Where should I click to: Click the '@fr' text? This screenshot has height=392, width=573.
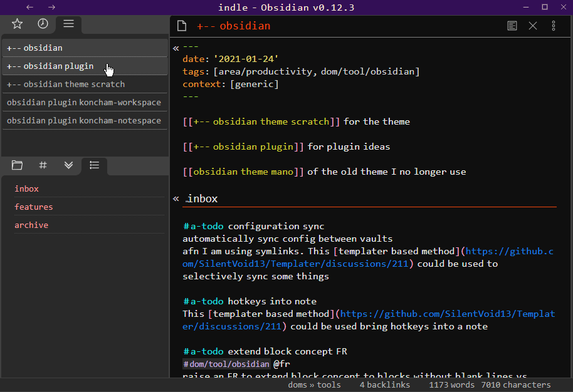click(x=281, y=364)
